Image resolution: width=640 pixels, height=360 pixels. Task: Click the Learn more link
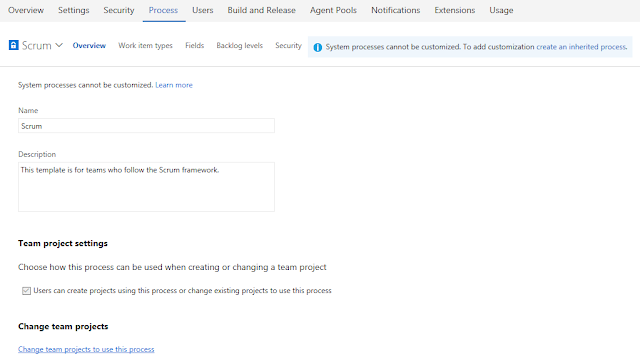click(x=174, y=85)
